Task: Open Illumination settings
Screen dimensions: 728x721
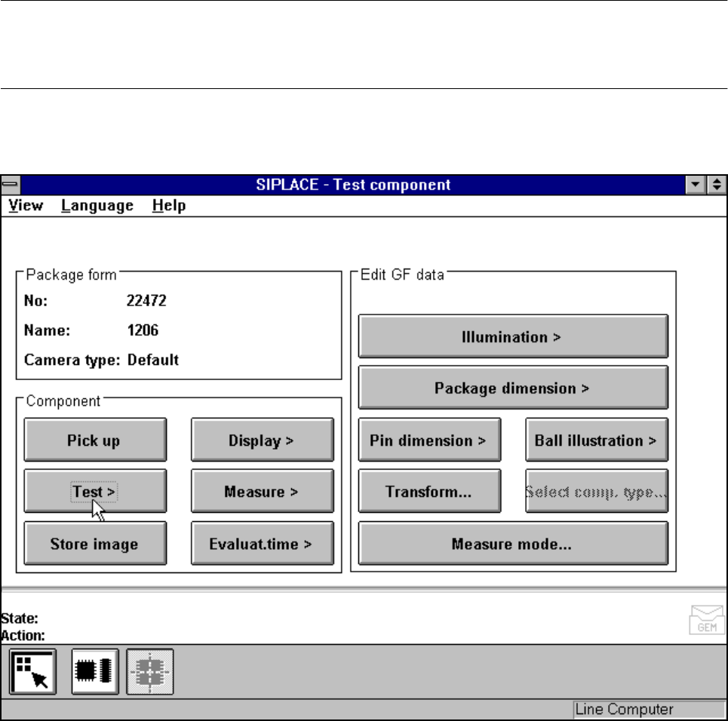Action: coord(513,336)
